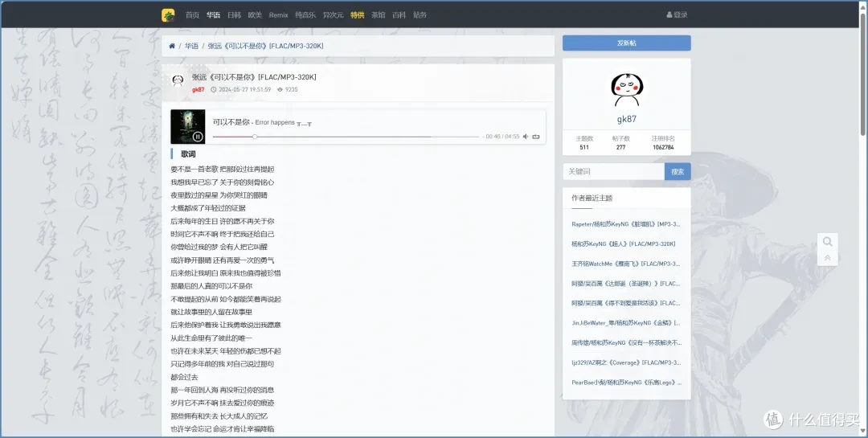
Task: Open the JinJiBeWater 《金鳞》 topic
Action: (626, 323)
